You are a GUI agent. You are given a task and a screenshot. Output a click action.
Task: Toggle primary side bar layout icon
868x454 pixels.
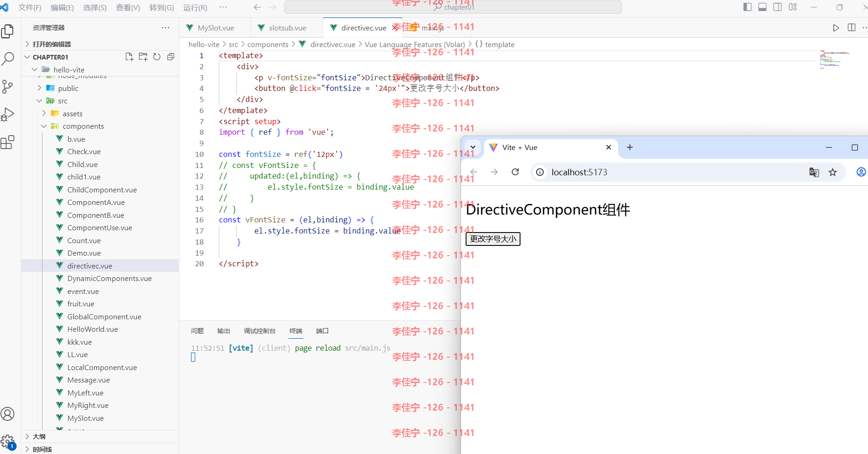click(x=748, y=7)
